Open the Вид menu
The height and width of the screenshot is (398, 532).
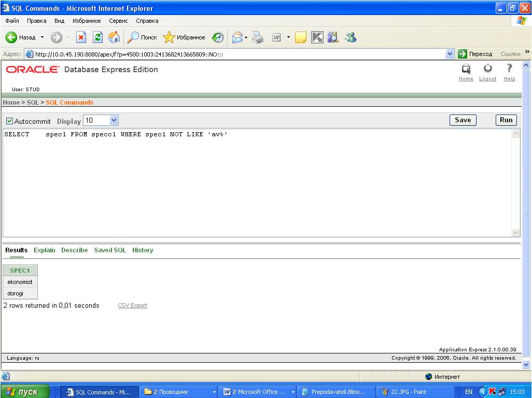[60, 21]
